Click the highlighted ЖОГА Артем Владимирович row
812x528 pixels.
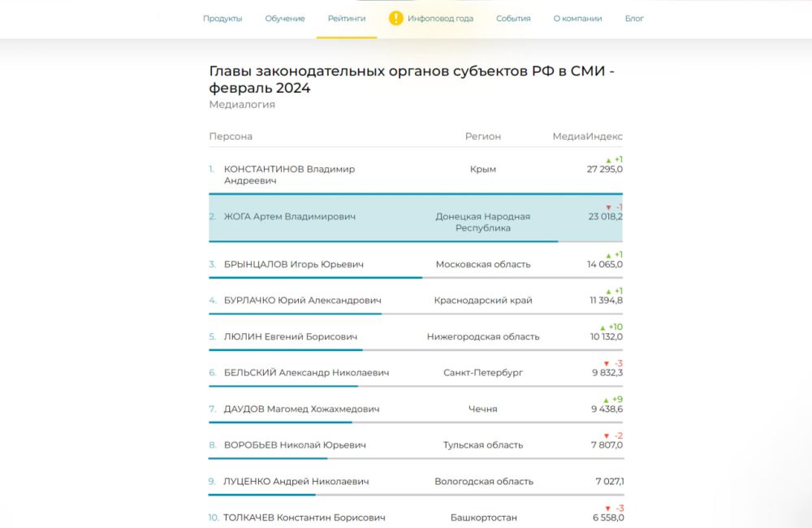[x=289, y=217]
